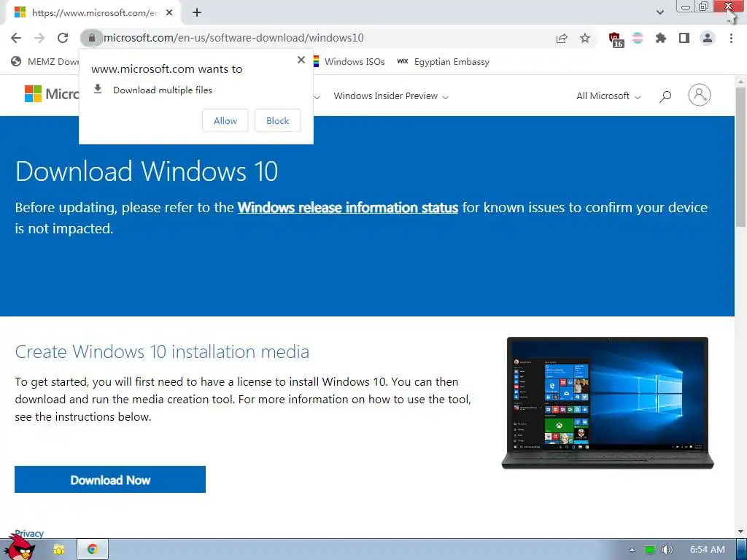The width and height of the screenshot is (747, 560).
Task: Dismiss the download permission popup
Action: point(301,60)
